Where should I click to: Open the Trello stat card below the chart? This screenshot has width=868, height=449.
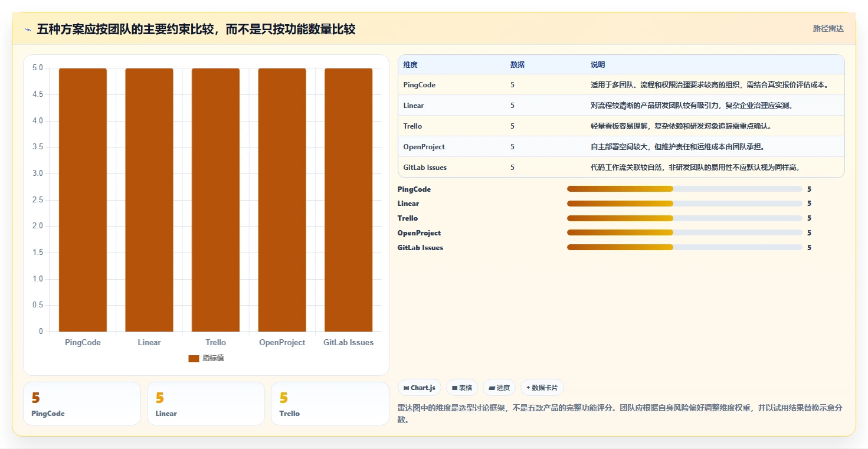(330, 404)
